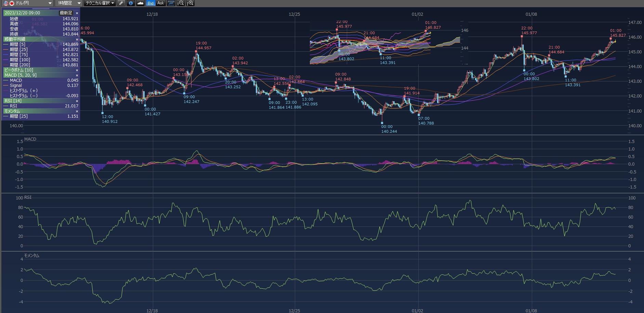This screenshot has width=644, height=313.
Task: Click the ichimoku thumbnail mini chart
Action: 385,43
